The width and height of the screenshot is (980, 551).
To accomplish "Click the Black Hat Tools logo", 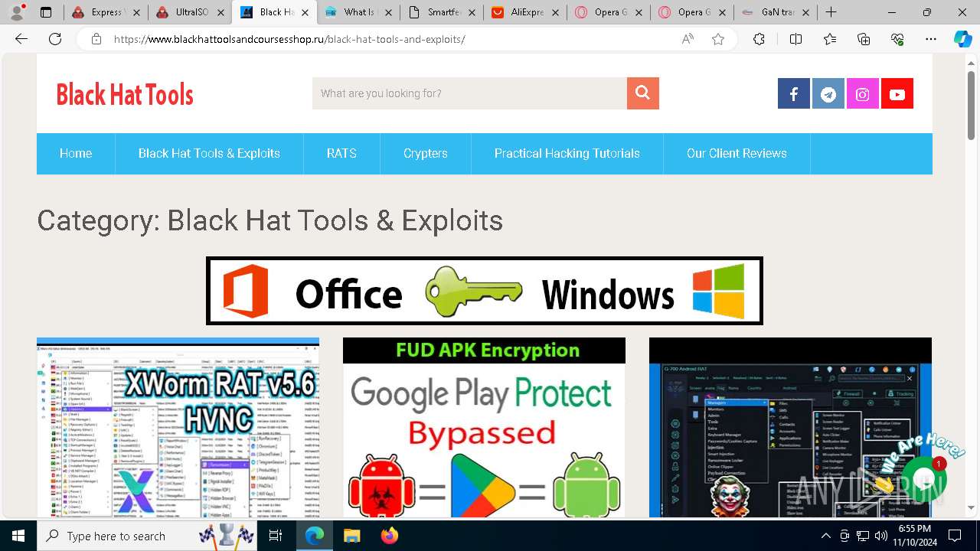I will click(x=125, y=94).
